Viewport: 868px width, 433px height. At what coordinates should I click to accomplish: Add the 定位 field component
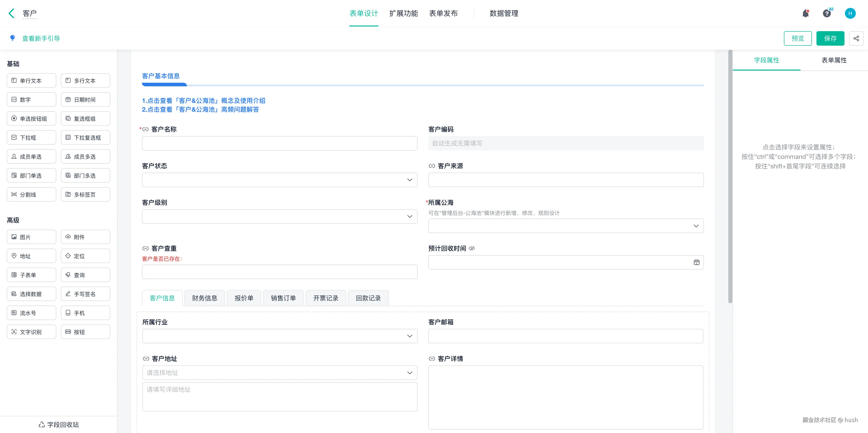tap(85, 256)
